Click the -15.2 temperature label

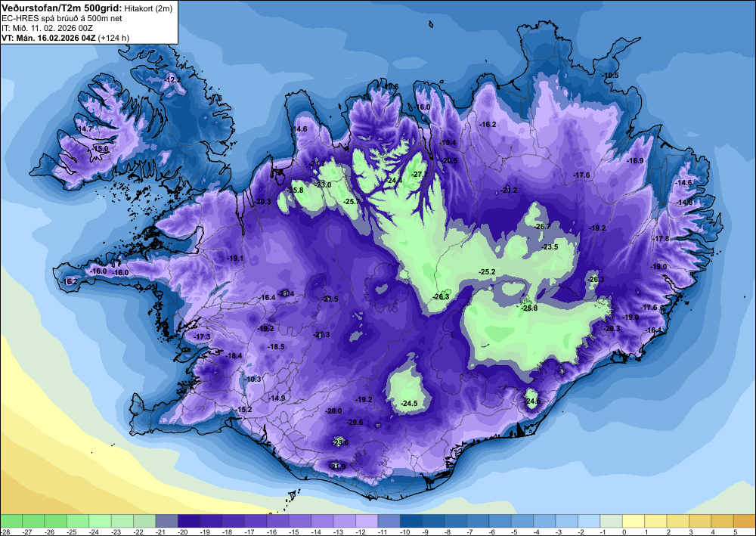tap(243, 410)
